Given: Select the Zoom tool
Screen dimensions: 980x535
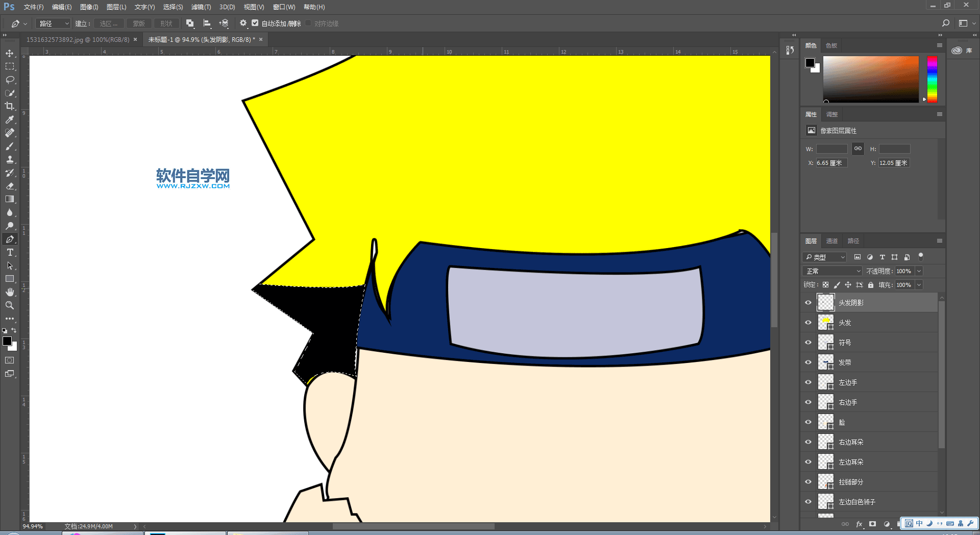Looking at the screenshot, I should [10, 305].
